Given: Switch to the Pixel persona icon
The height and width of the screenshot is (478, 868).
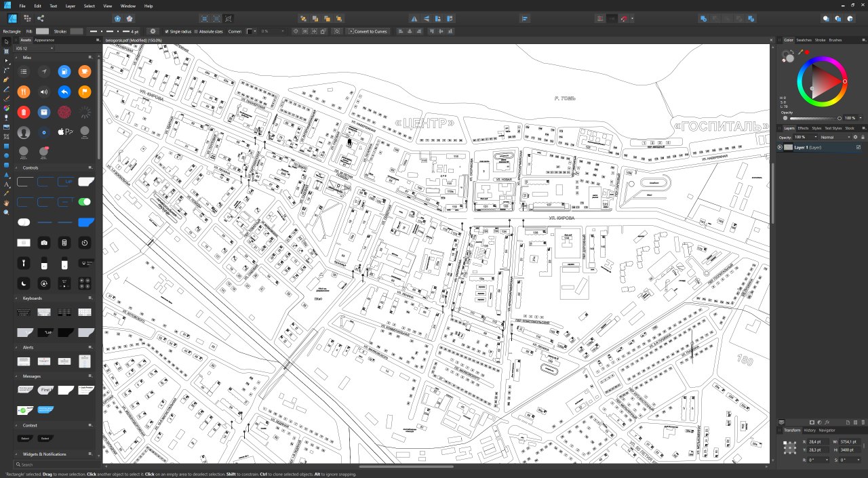Looking at the screenshot, I should click(28, 18).
